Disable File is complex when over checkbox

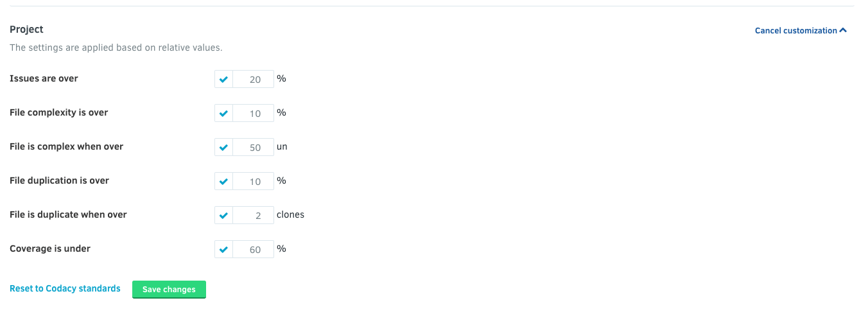click(223, 148)
